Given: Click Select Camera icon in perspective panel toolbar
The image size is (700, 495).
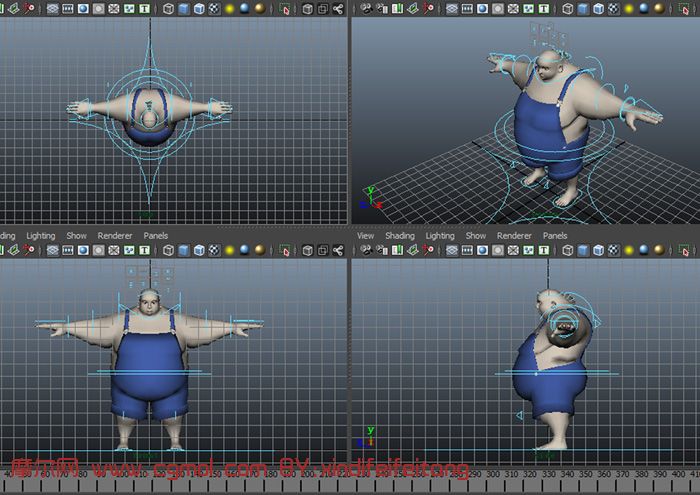Looking at the screenshot, I should (x=364, y=9).
